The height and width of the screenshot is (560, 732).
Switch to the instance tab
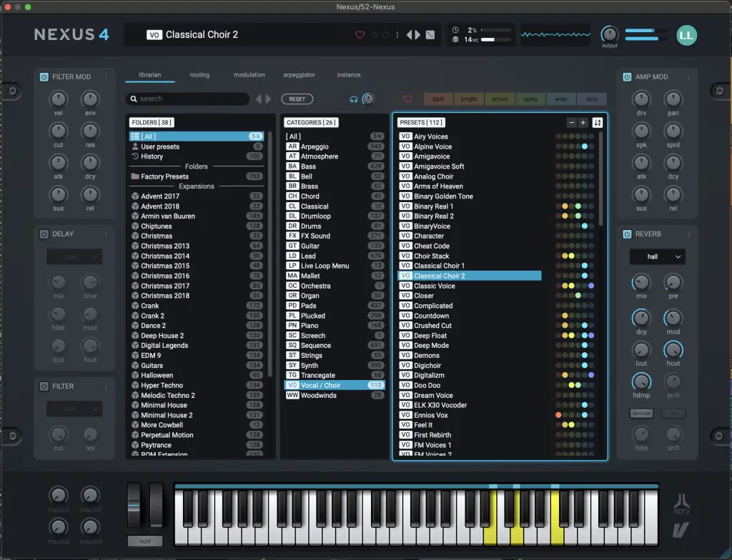349,75
